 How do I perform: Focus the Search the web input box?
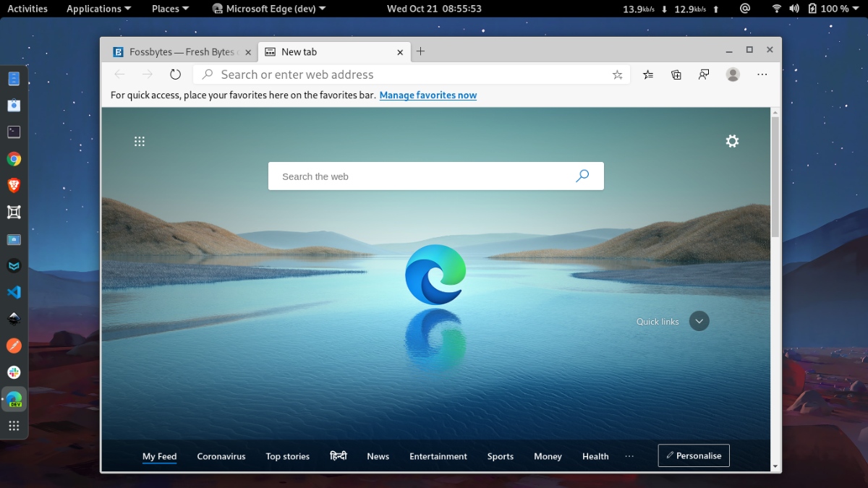420,176
